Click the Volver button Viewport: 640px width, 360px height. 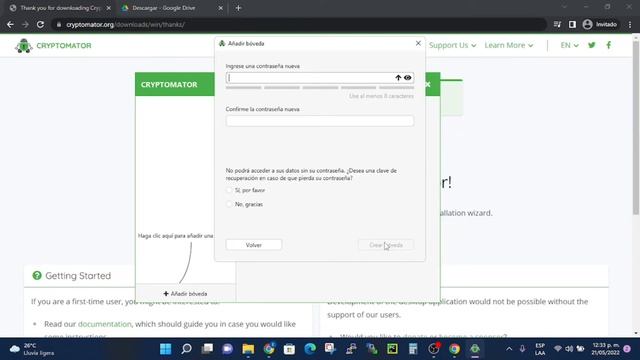(253, 245)
